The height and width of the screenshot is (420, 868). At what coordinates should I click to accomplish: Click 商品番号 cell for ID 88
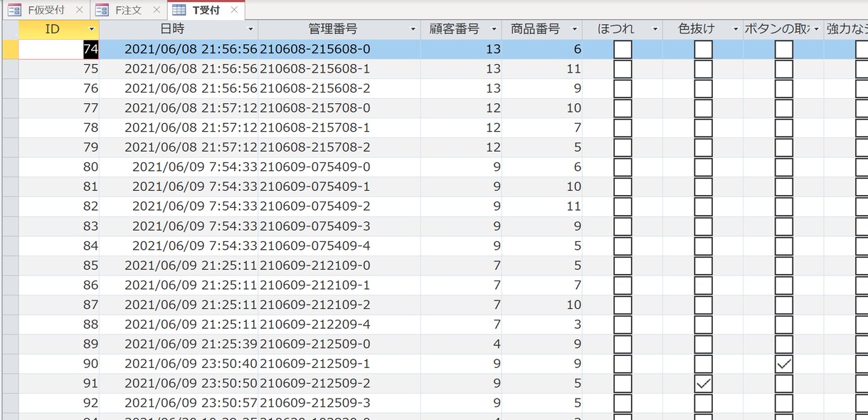click(x=541, y=325)
